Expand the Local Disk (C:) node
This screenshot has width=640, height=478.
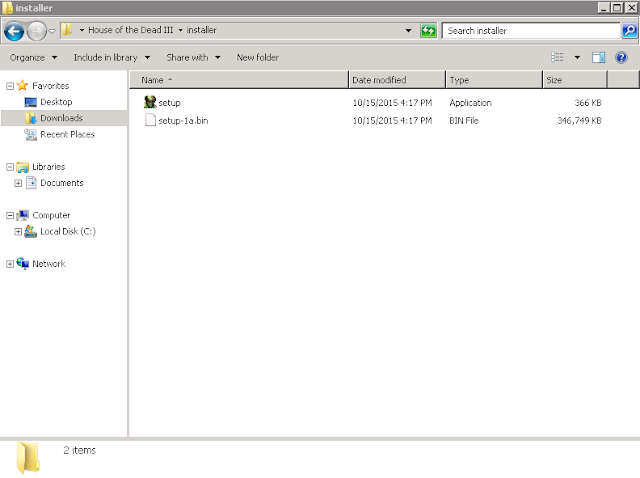click(x=18, y=232)
